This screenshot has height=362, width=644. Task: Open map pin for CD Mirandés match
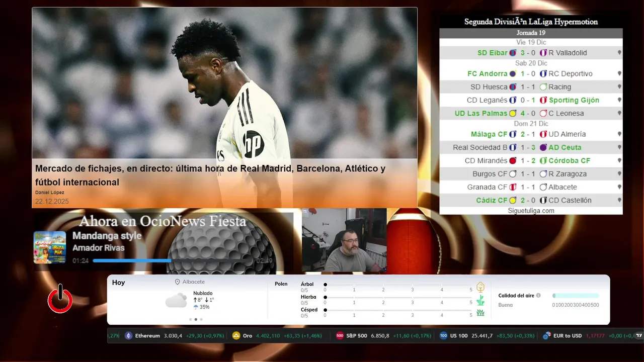tap(619, 161)
